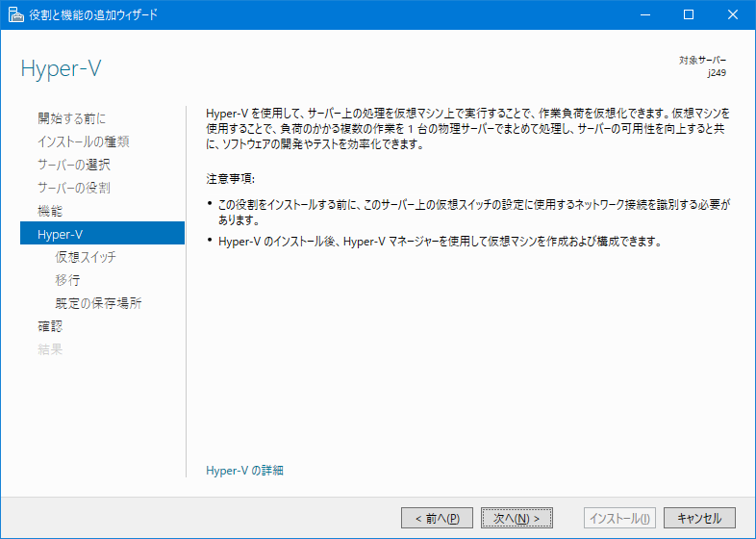Open the サーバーの選択 step

(73, 165)
